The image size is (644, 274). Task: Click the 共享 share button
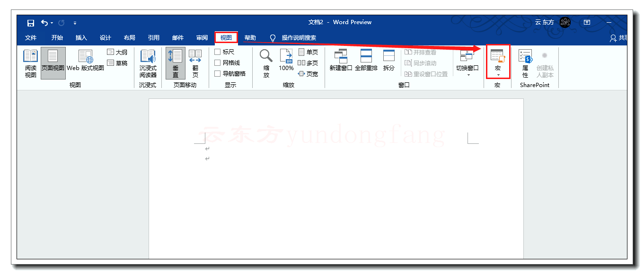pos(619,38)
